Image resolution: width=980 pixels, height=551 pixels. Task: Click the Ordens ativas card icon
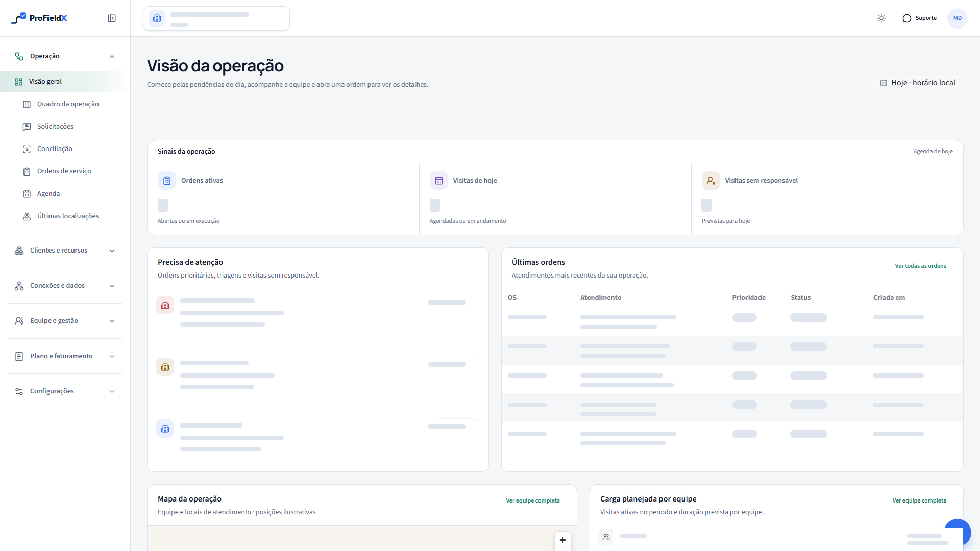pos(167,181)
